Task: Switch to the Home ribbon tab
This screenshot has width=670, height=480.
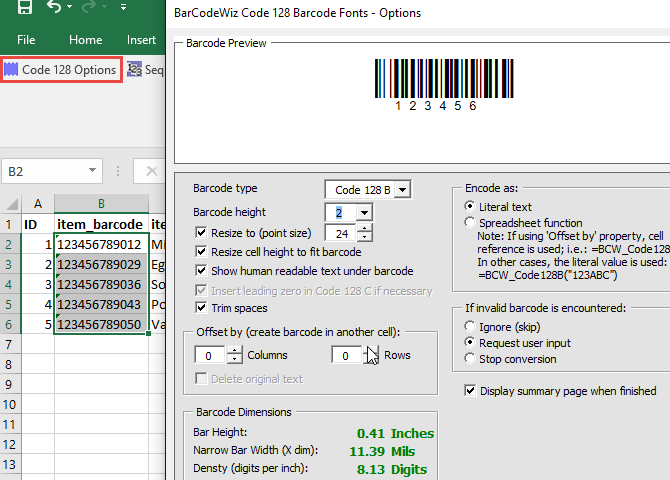Action: [85, 40]
